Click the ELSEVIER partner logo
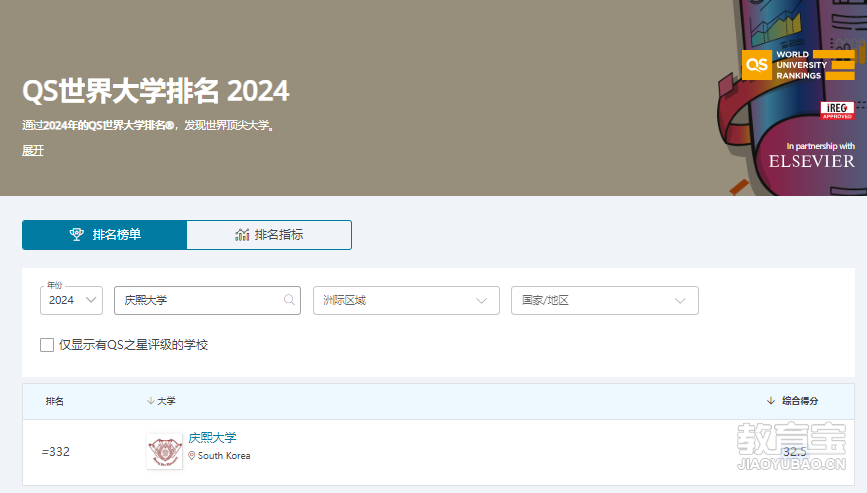867x493 pixels. tap(812, 161)
